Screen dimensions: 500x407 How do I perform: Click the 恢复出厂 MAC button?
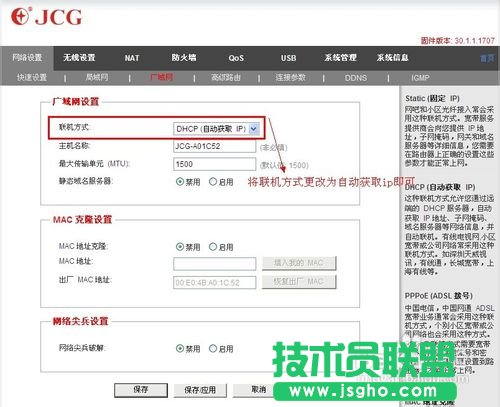coord(299,282)
